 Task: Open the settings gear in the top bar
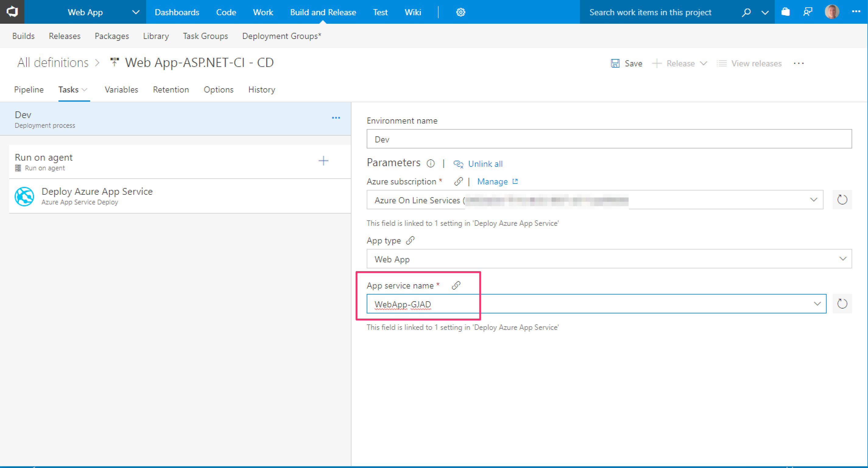click(460, 12)
